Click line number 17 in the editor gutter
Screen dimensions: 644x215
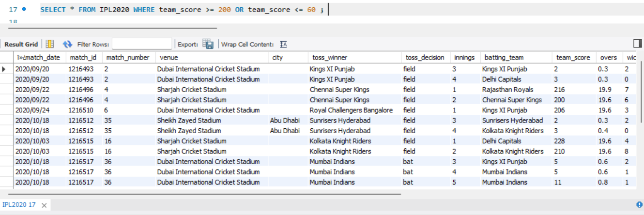pyautogui.click(x=14, y=10)
